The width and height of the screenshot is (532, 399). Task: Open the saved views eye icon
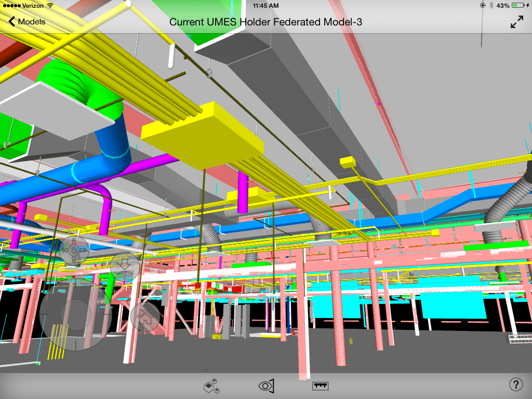coord(266,386)
